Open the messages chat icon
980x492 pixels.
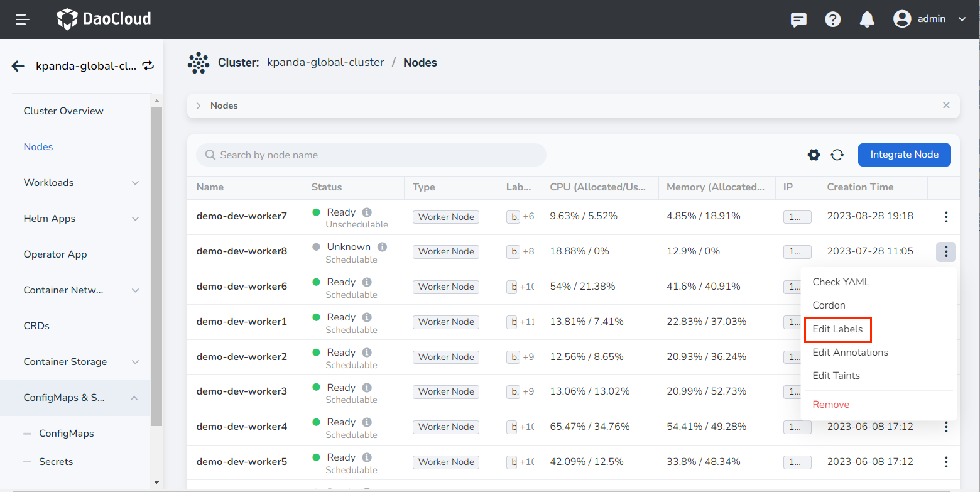click(x=798, y=19)
